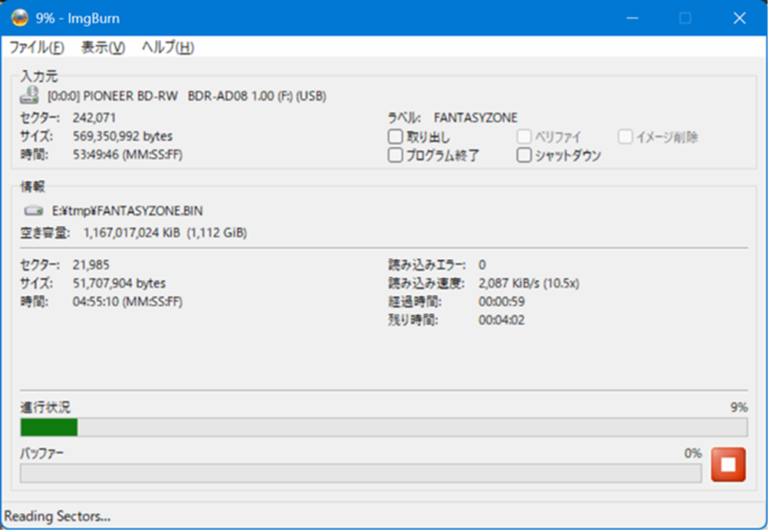Screen dimensions: 773x532
Task: Enable the 取り出し (eject) checkbox
Action: [396, 137]
